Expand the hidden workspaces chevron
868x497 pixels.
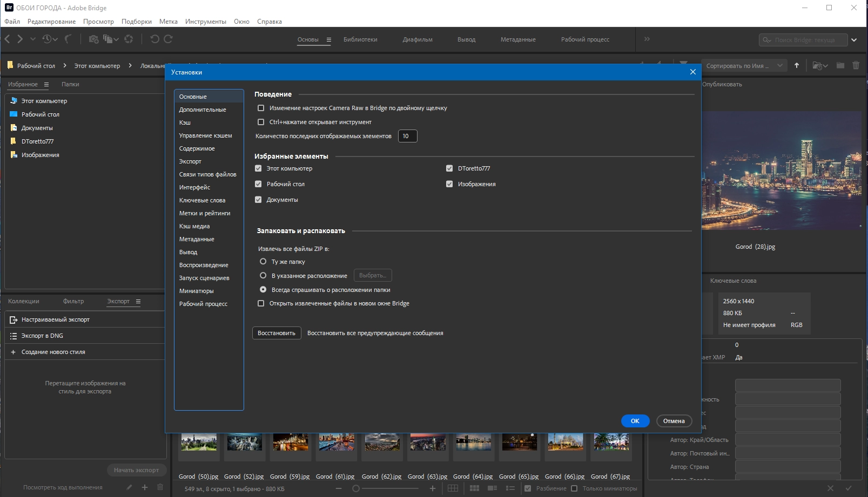[647, 39]
